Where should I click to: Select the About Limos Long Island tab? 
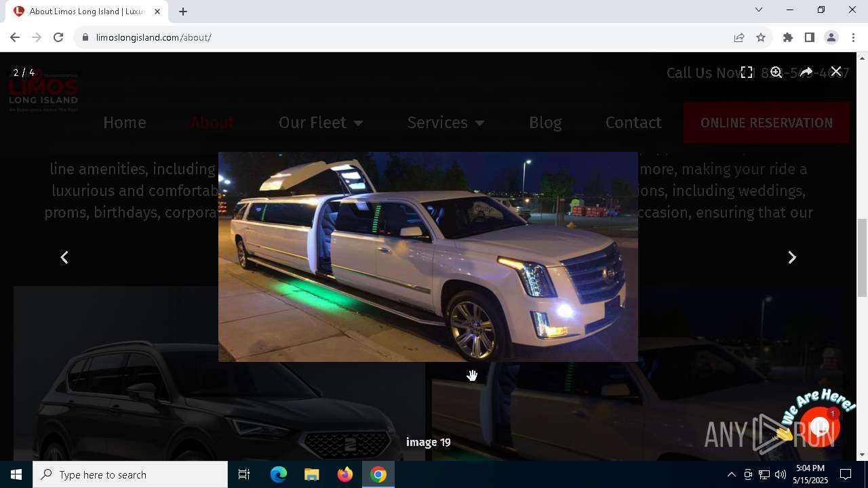click(87, 12)
